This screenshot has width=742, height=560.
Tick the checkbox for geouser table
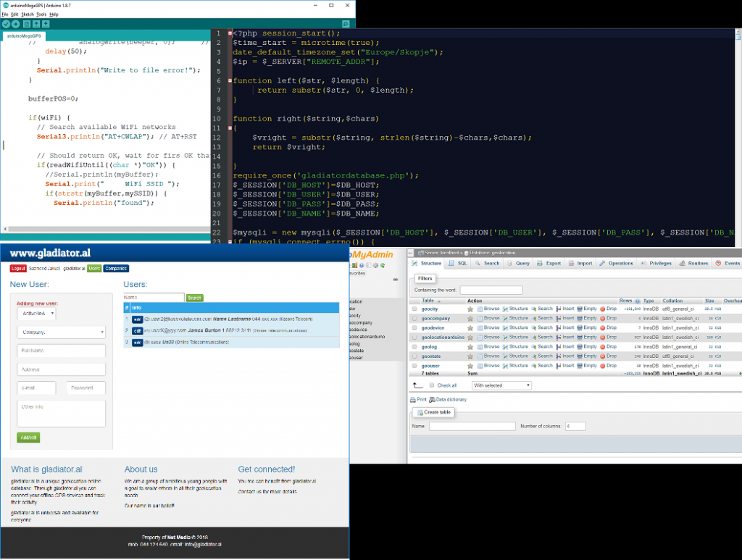pyautogui.click(x=414, y=366)
